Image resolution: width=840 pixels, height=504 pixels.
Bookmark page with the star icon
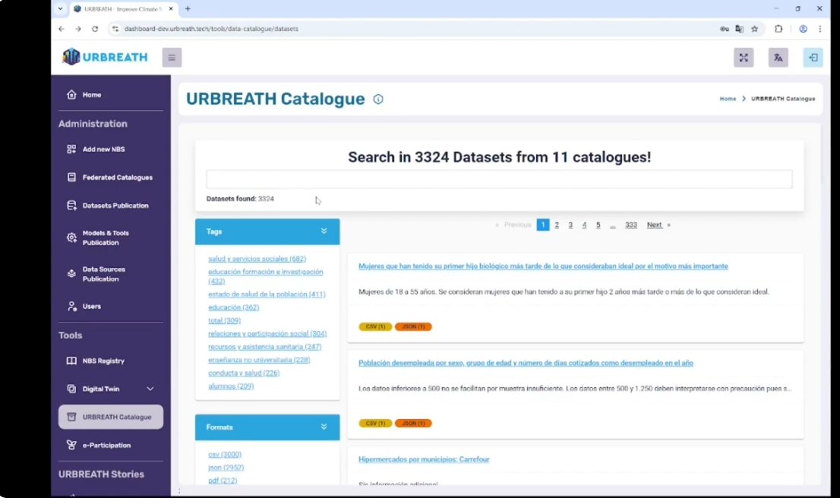click(x=754, y=29)
